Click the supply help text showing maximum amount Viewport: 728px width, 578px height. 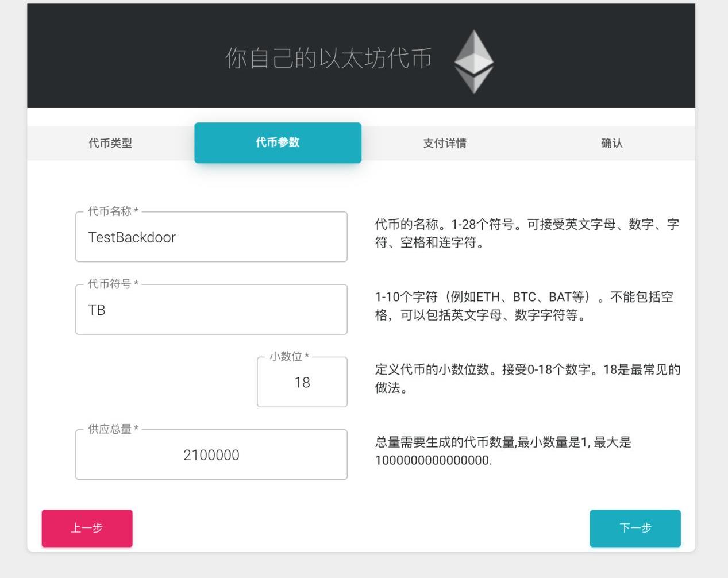coord(503,451)
